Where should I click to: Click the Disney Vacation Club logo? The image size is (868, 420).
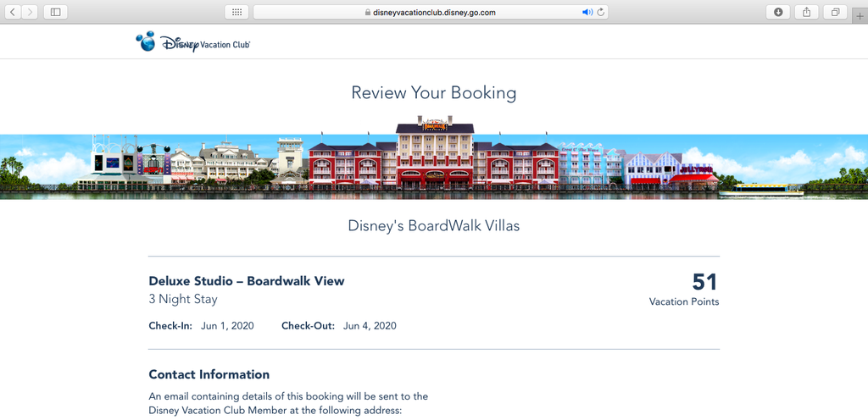click(192, 42)
